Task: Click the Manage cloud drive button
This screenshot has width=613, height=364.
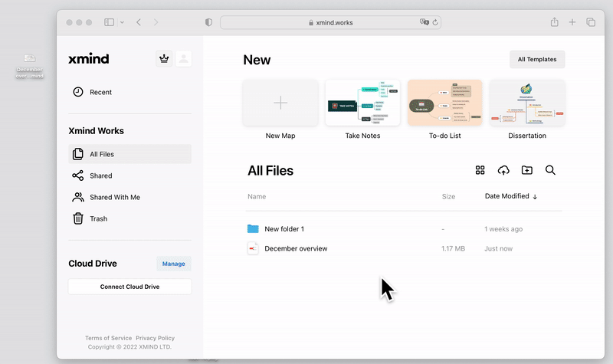Action: pos(174,264)
